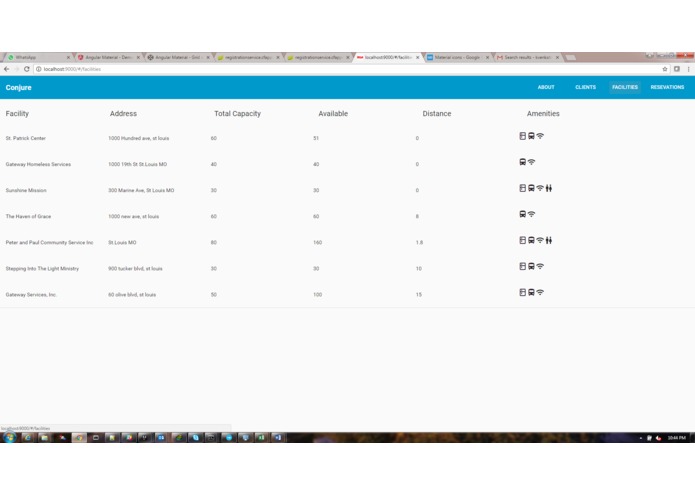This screenshot has width=695, height=494.
Task: Click the bus icon for Peter and Paul Community
Action: pyautogui.click(x=531, y=240)
